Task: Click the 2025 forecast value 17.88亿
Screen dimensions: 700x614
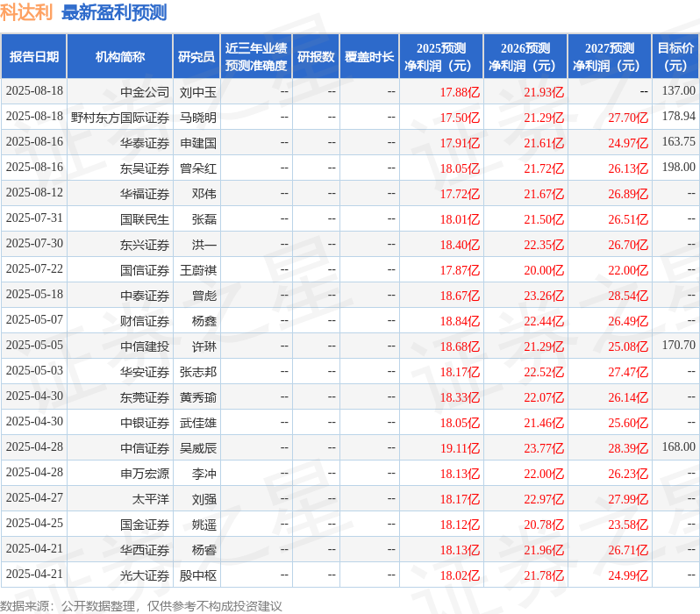Action: pyautogui.click(x=460, y=92)
